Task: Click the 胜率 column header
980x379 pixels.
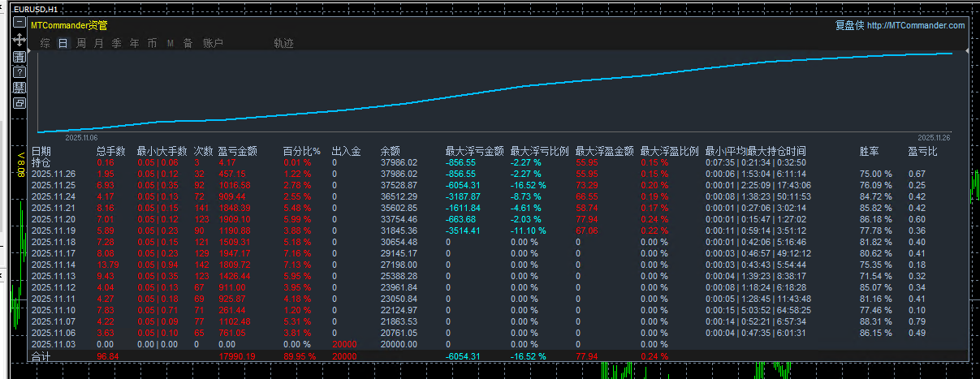Action: (870, 151)
